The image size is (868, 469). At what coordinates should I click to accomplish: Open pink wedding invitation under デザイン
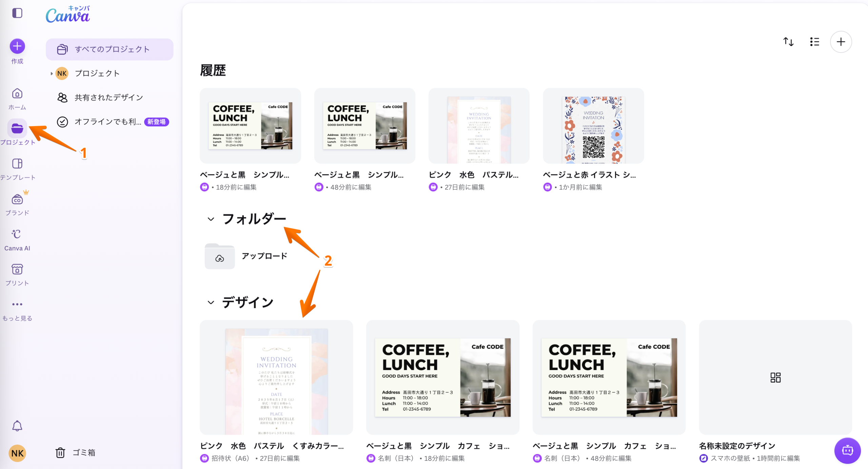coord(276,377)
